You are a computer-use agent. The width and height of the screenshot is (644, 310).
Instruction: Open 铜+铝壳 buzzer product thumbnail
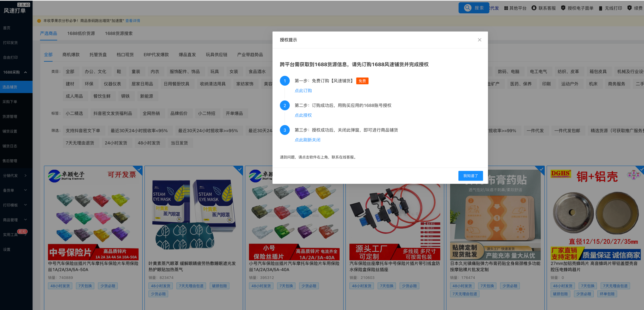[x=595, y=213]
